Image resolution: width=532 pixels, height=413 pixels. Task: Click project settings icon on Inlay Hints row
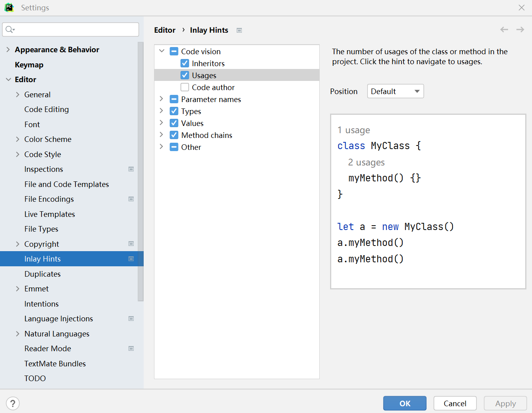131,259
